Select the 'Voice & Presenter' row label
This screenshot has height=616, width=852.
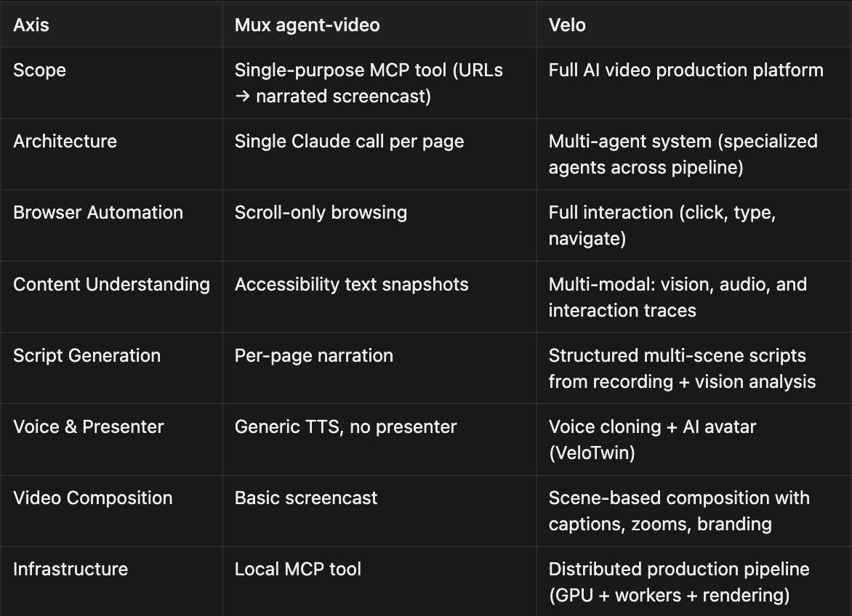tap(88, 426)
